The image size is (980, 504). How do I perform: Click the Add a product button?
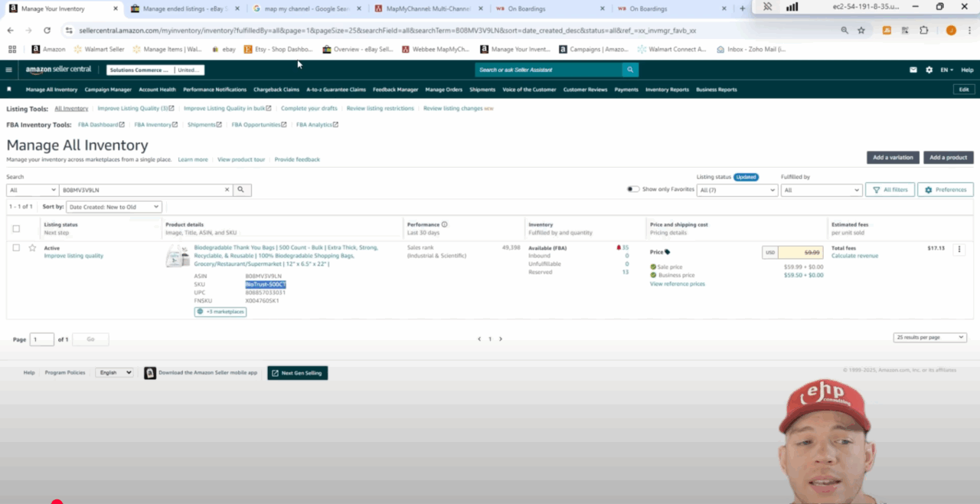pyautogui.click(x=948, y=157)
